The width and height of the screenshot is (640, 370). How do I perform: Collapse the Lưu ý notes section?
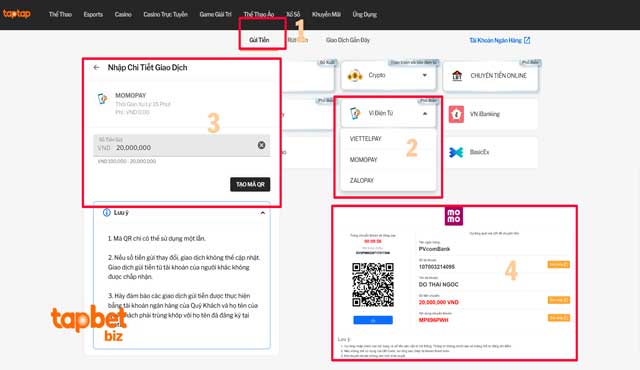click(x=262, y=213)
